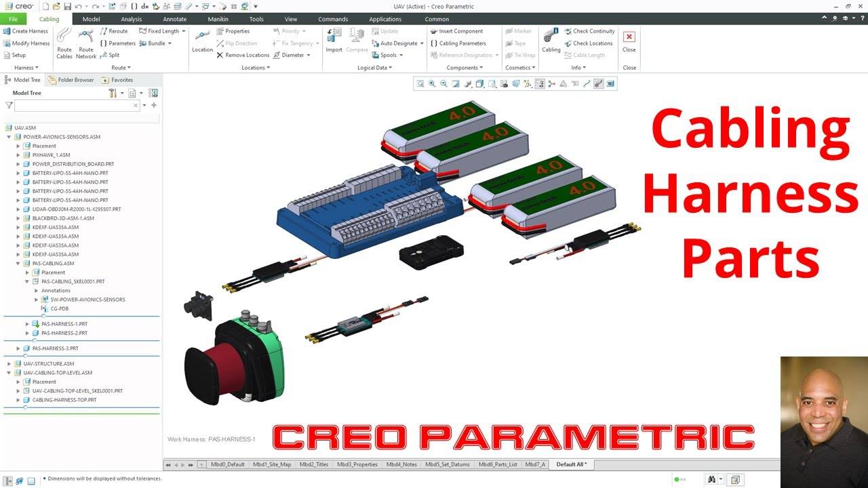Click Open file icon in quick access toolbar
Viewport: 868px width, 488px height.
tap(56, 6)
